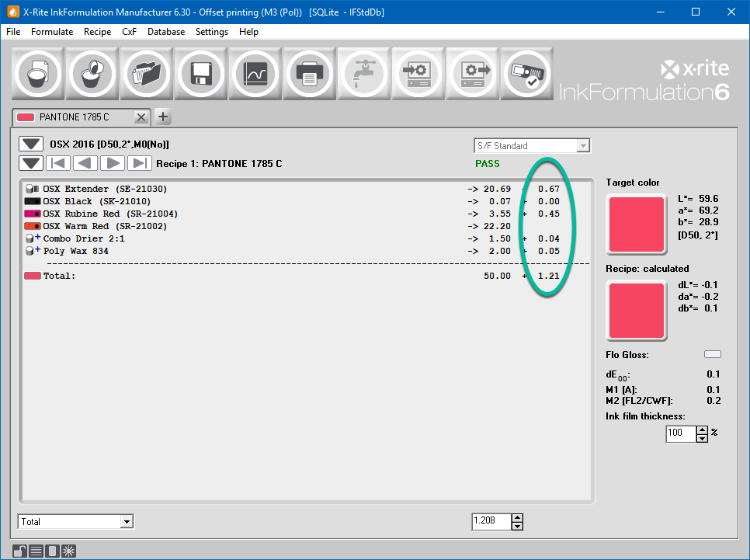This screenshot has height=560, width=750.
Task: Decrease the 1.208 value with down arrow
Action: click(517, 526)
